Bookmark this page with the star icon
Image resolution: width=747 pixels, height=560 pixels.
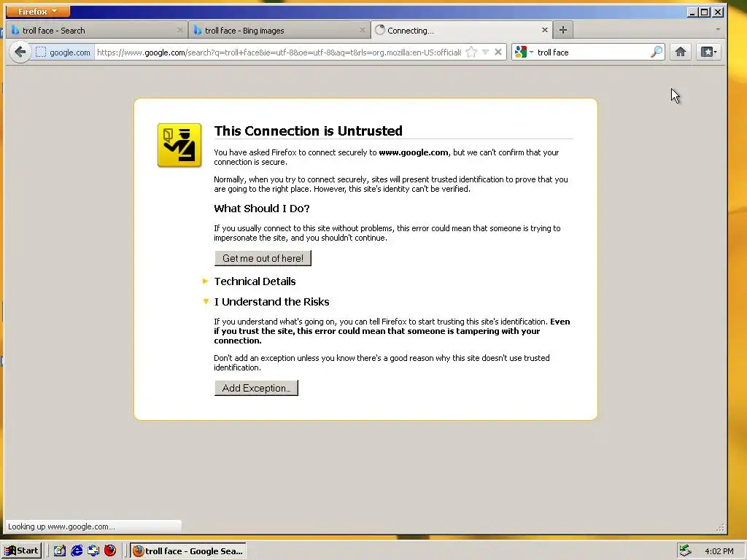point(471,52)
